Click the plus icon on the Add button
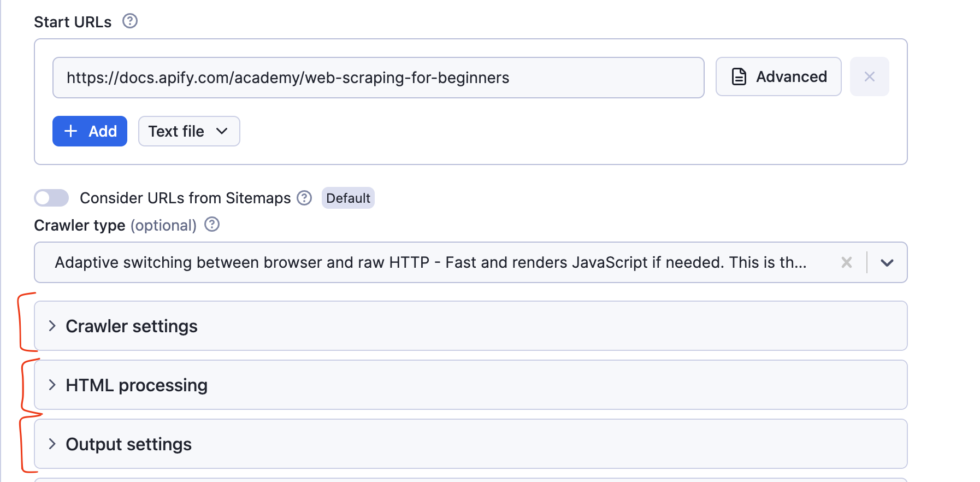This screenshot has height=482, width=980. [x=71, y=131]
